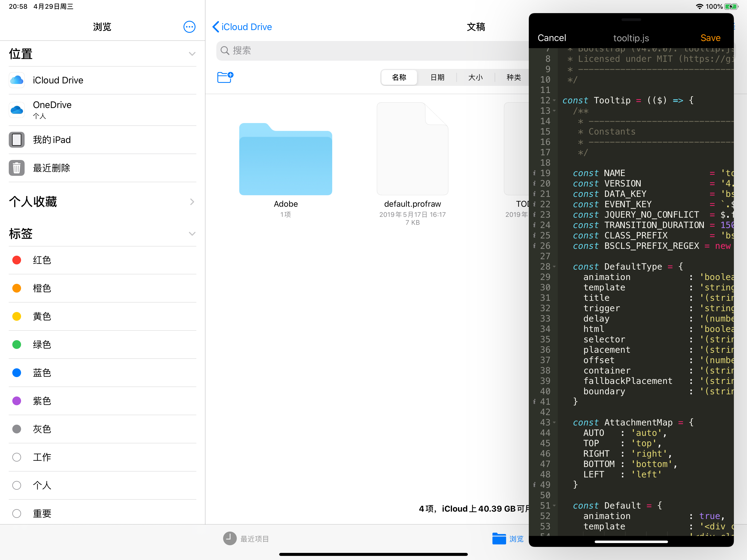This screenshot has width=747, height=560.
Task: Click the search input field
Action: (372, 51)
